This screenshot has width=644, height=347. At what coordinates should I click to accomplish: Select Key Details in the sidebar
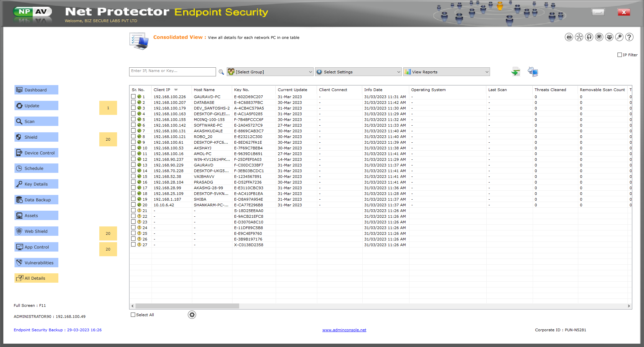pyautogui.click(x=36, y=184)
